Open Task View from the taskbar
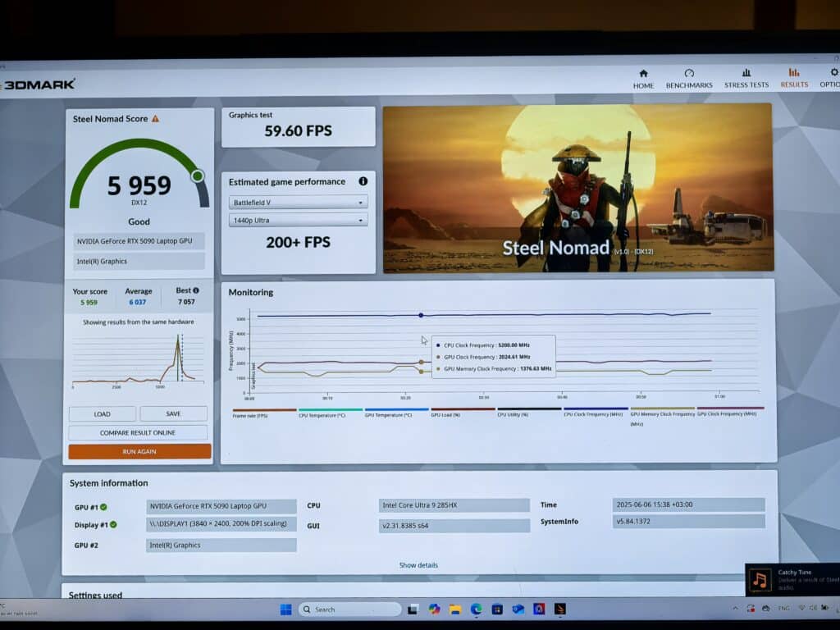Image resolution: width=840 pixels, height=630 pixels. click(413, 609)
